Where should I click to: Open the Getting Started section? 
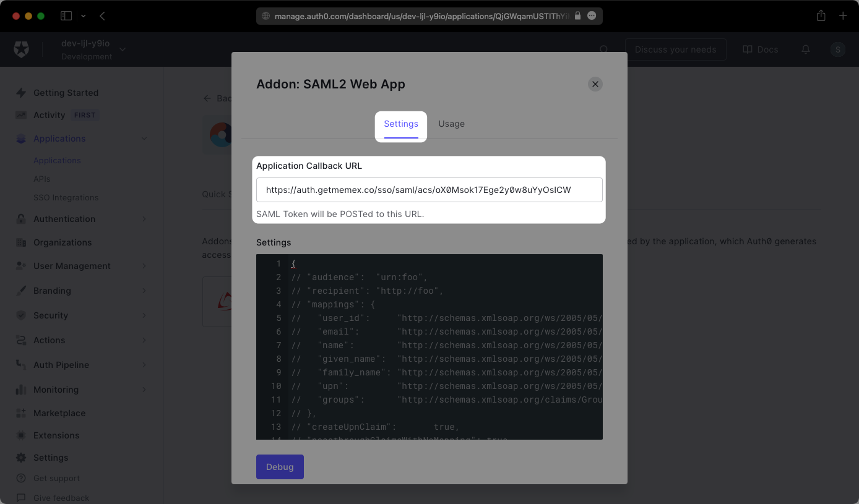(x=66, y=93)
